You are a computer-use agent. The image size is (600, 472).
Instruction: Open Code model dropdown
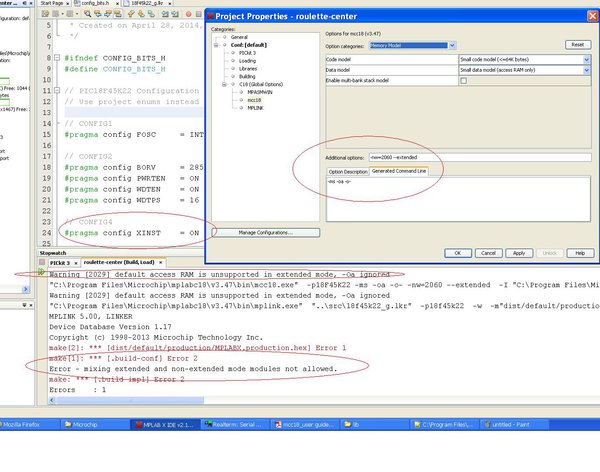(586, 59)
